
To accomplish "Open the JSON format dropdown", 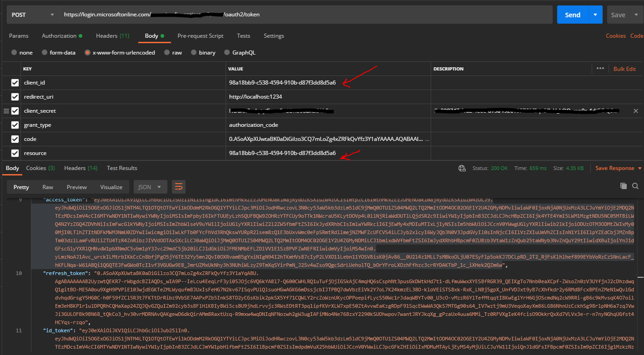I will (x=151, y=187).
